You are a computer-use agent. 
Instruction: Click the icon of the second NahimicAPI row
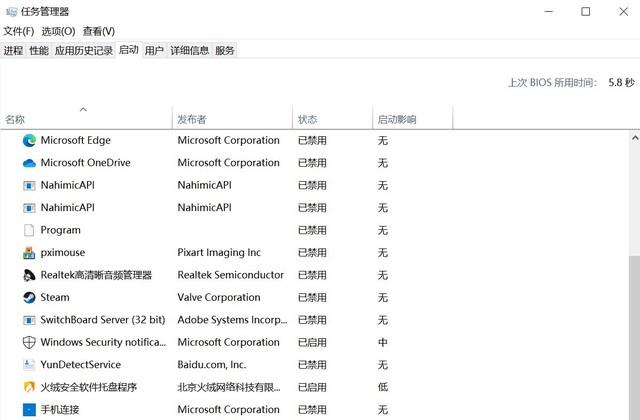[29, 208]
